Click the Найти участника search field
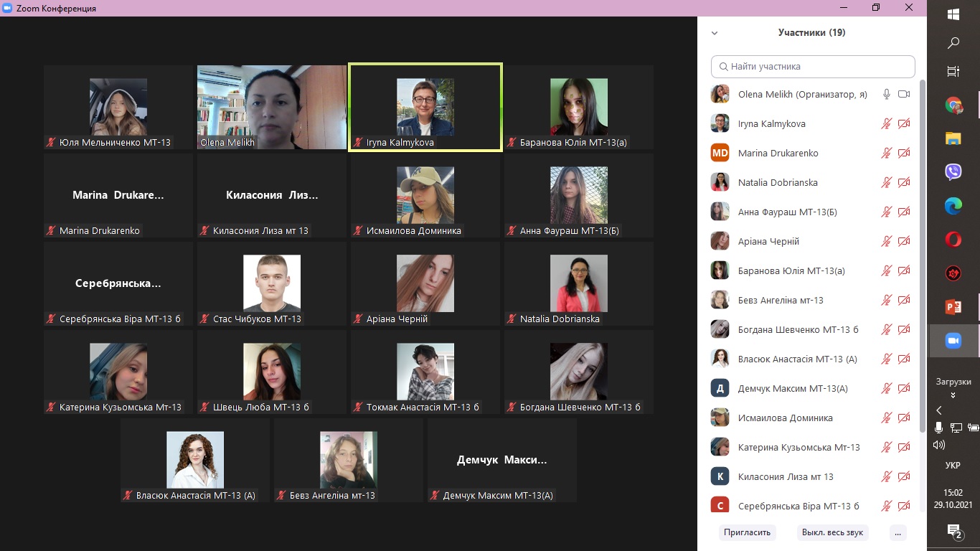 [813, 66]
